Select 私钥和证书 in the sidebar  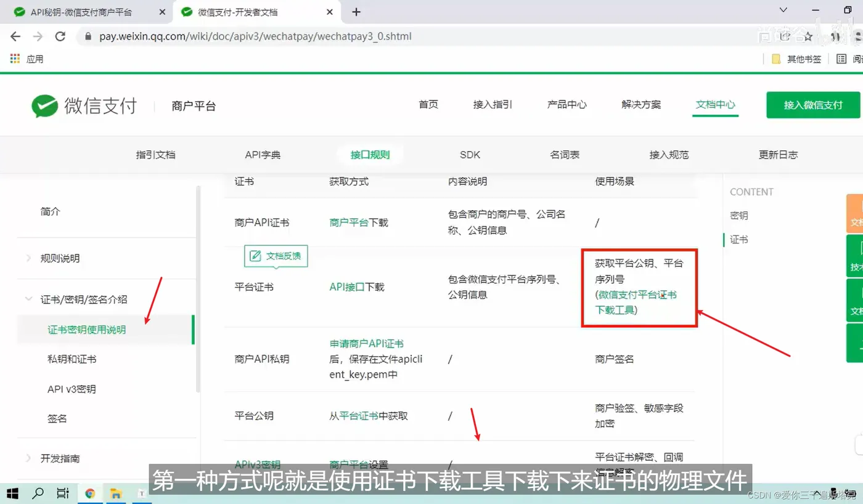72,359
